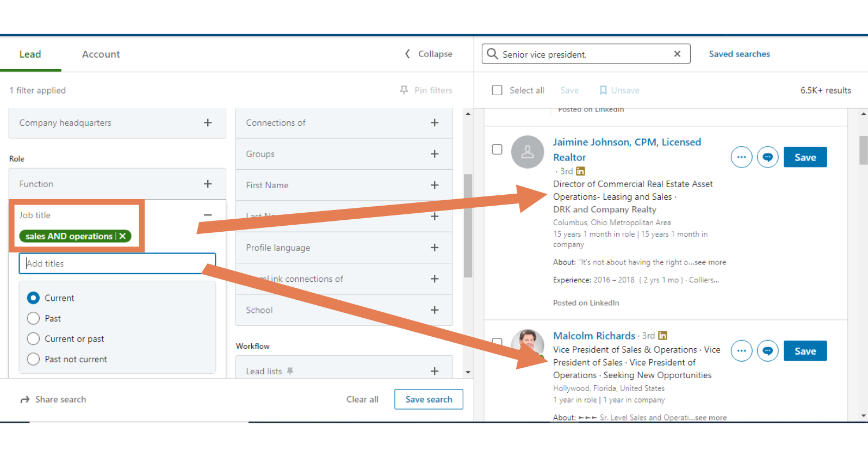Focus the Add titles input field
868x457 pixels.
click(117, 263)
